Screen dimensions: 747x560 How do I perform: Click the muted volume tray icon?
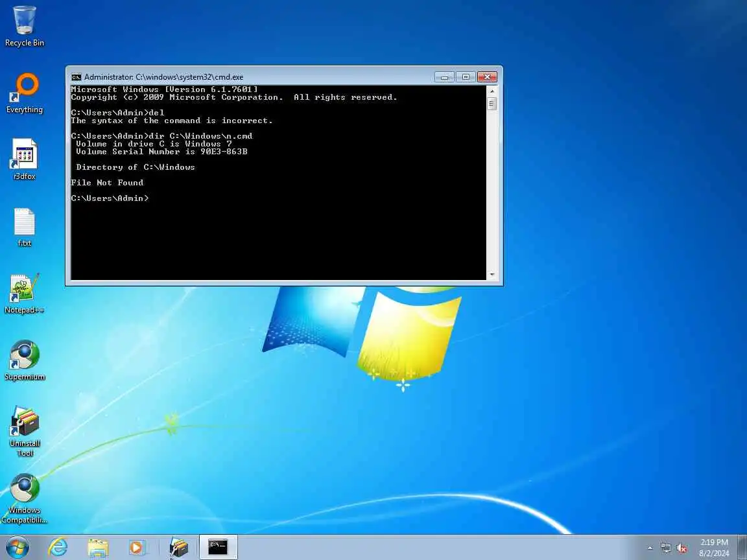pyautogui.click(x=682, y=548)
